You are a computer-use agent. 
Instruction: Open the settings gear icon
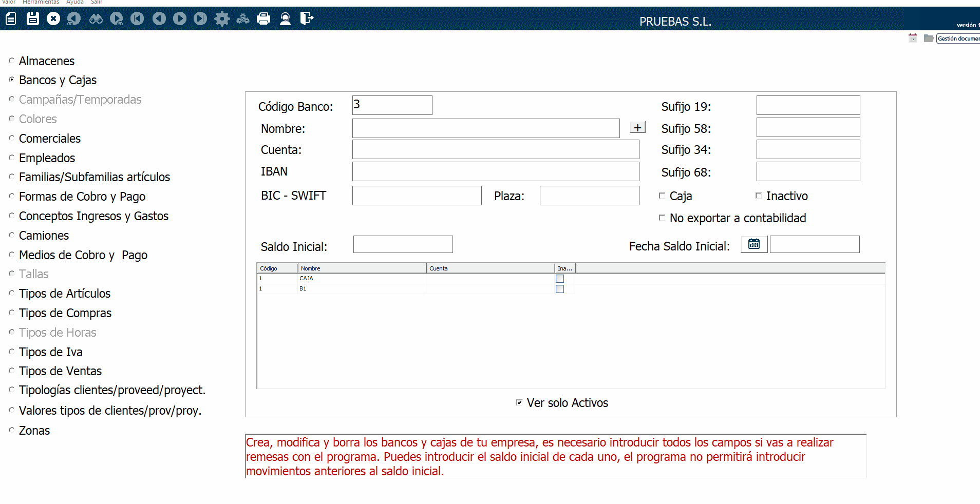click(221, 19)
